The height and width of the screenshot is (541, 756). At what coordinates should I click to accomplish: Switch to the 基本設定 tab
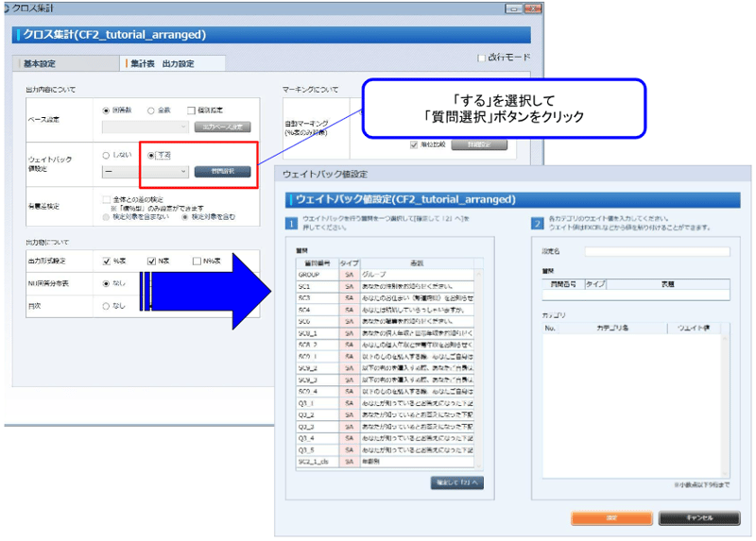click(66, 63)
